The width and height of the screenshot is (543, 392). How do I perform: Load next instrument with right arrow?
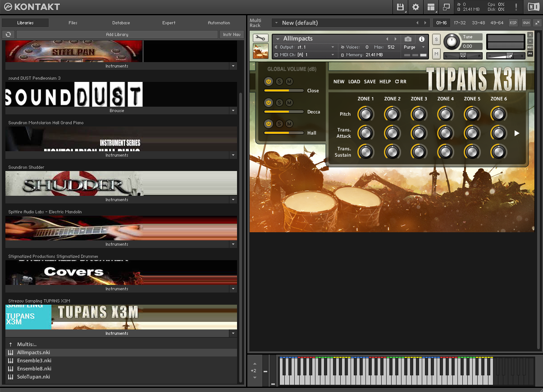tap(396, 39)
